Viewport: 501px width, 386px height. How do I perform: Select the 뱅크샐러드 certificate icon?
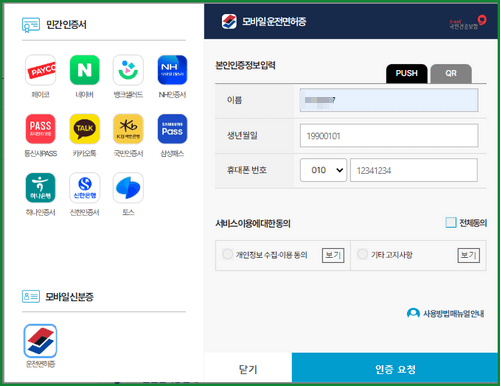pos(128,70)
